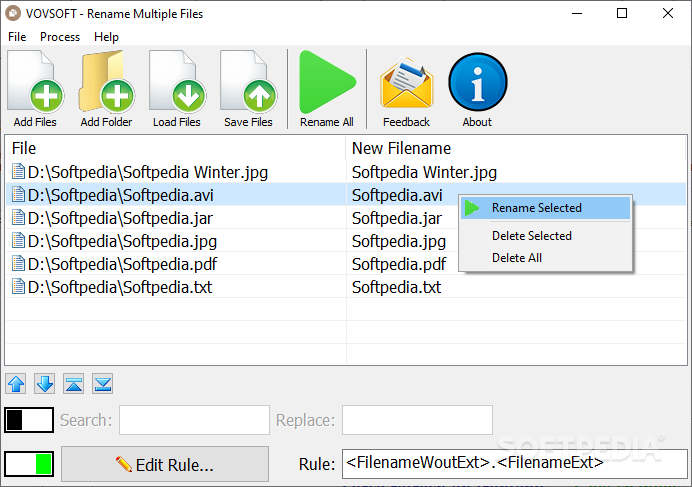692x487 pixels.
Task: Maximize the Rename Multiple Files window
Action: click(622, 13)
